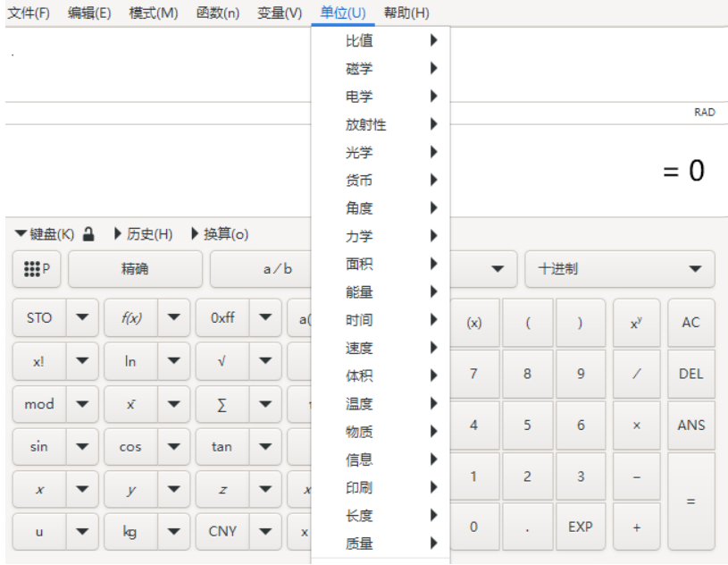Open the dropdown arrow next to x!
728x565 pixels.
tap(82, 361)
